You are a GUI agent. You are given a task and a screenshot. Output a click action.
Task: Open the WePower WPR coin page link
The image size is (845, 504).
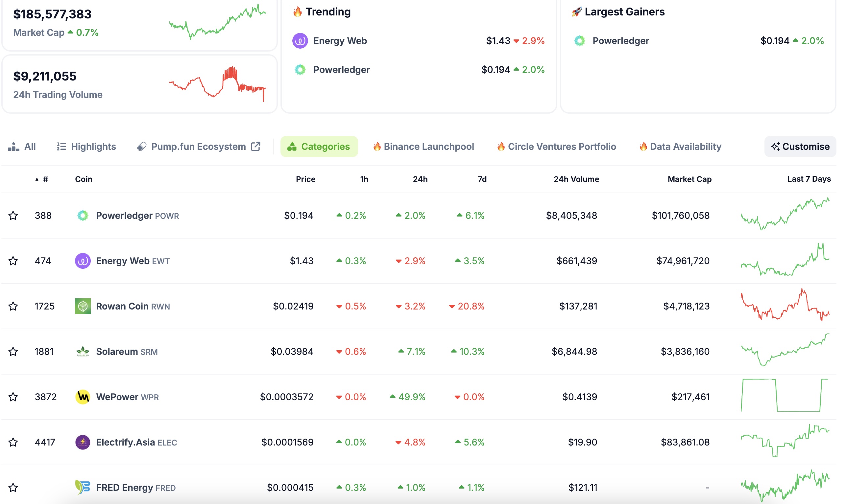pos(128,397)
